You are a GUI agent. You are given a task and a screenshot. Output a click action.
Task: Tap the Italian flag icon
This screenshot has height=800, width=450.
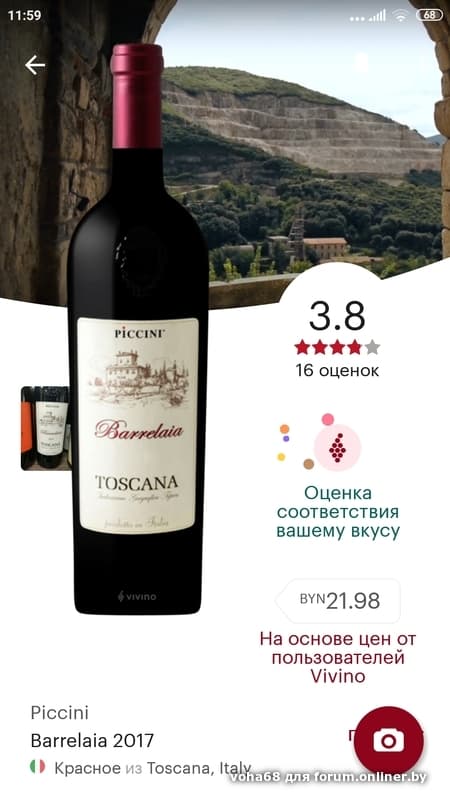point(37,767)
